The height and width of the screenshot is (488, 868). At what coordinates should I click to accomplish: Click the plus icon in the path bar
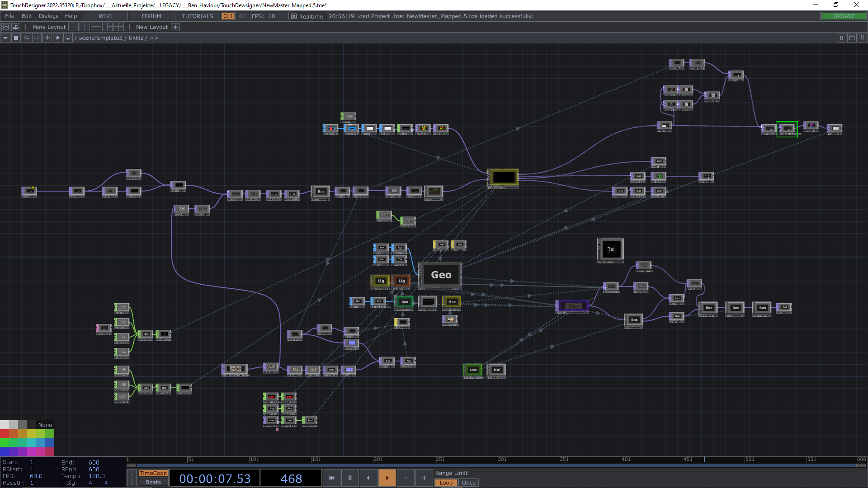[47, 38]
